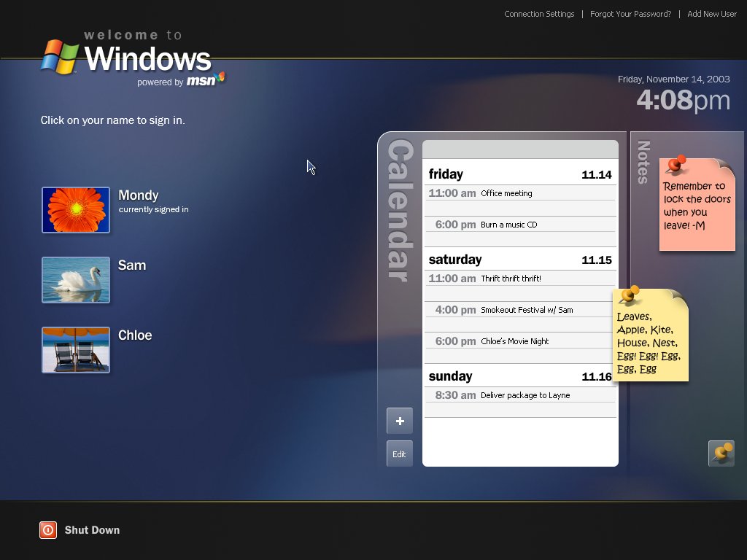Screen dimensions: 747x560
Task: Click the sunday 11.16 calendar header
Action: (520, 376)
